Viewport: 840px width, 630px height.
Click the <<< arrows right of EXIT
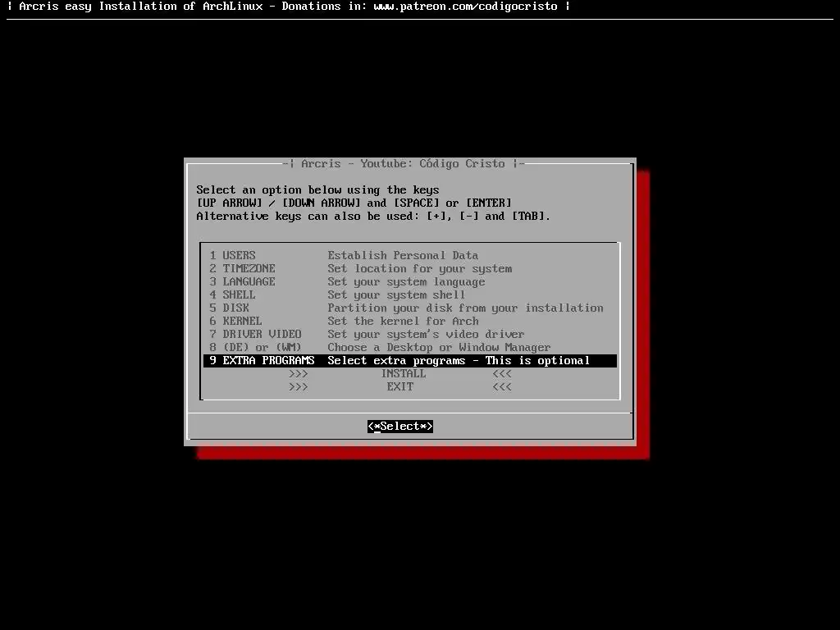(502, 387)
